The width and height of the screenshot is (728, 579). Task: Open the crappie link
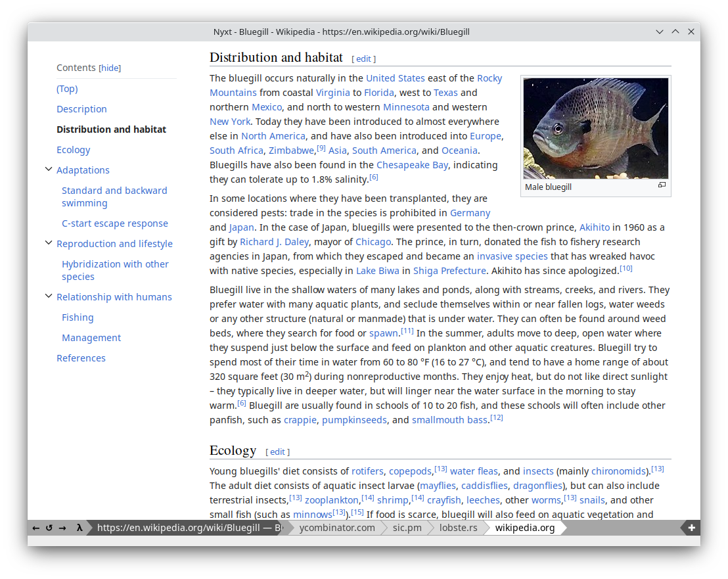300,420
